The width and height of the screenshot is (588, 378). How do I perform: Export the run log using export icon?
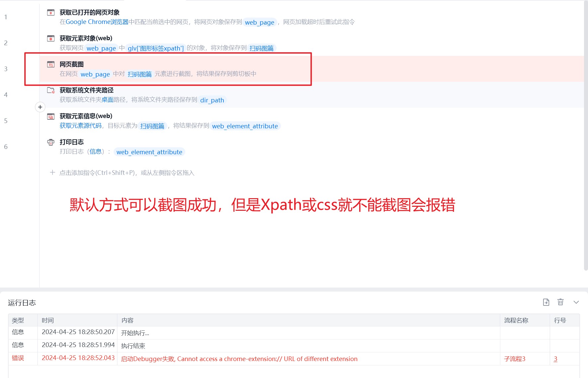click(x=546, y=302)
